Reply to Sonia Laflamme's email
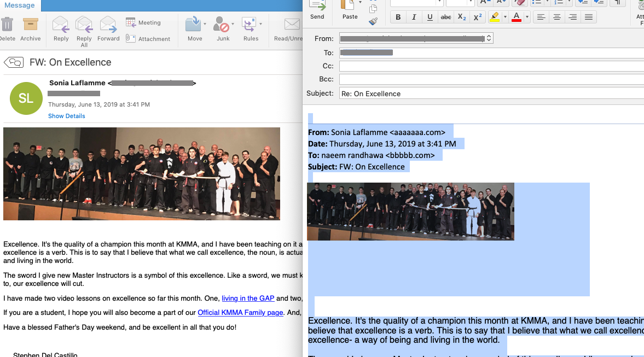This screenshot has width=644, height=357. [61, 28]
